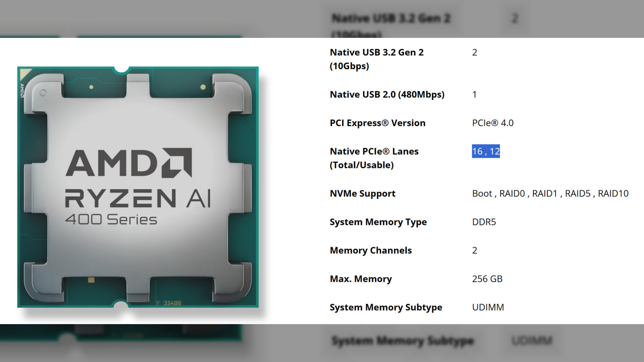
Task: Click the Memory Channels value of 2
Action: point(474,250)
